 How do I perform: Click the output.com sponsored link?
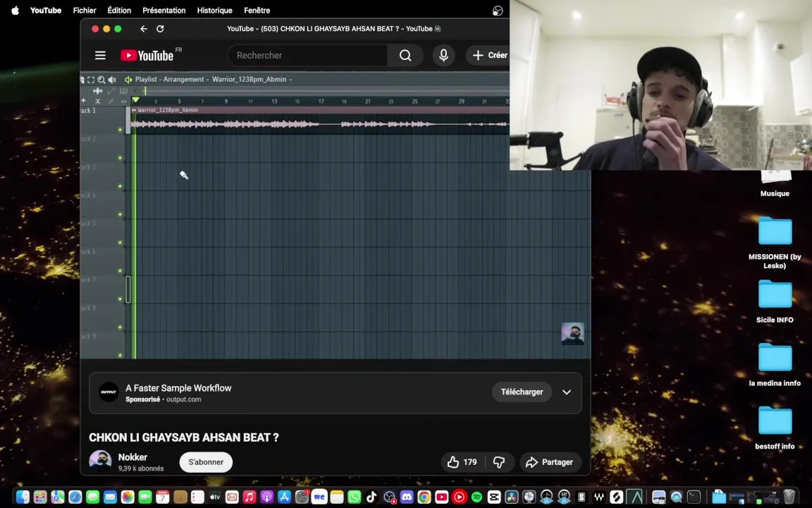[183, 399]
